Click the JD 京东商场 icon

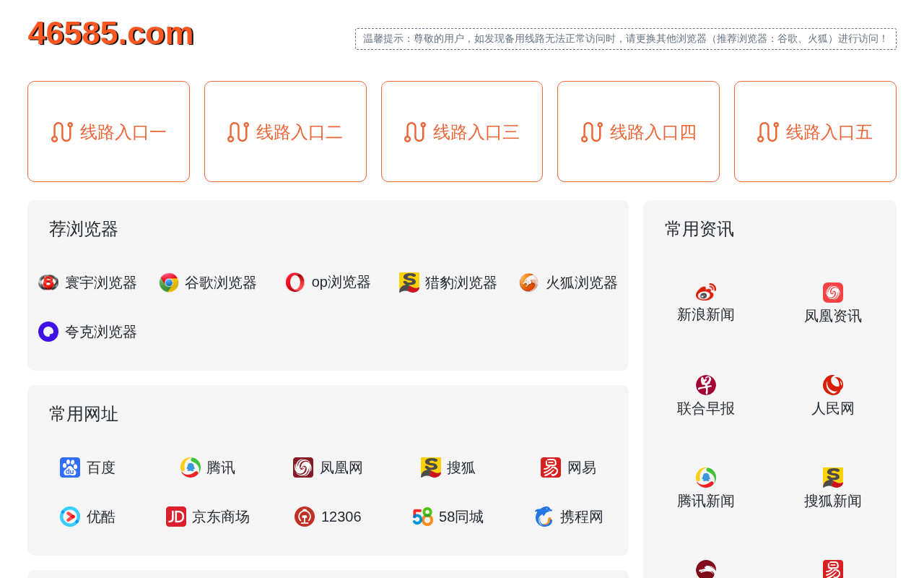pos(176,517)
